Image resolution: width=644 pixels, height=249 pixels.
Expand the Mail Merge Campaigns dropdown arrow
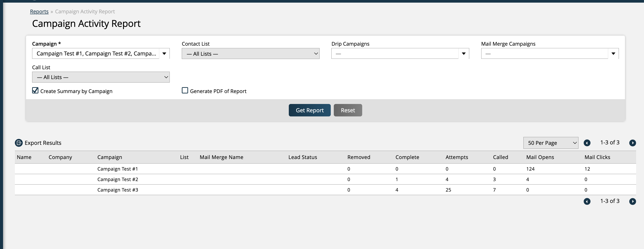coord(613,54)
